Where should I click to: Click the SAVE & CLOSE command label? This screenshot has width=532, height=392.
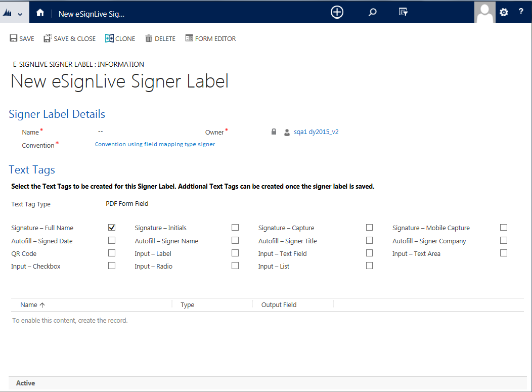(75, 38)
